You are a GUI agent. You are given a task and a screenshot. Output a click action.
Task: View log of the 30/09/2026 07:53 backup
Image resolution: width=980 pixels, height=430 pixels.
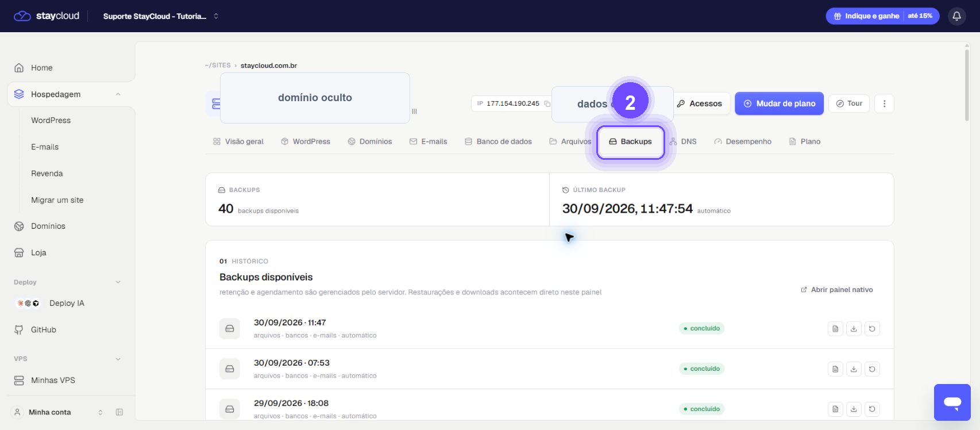click(x=835, y=369)
